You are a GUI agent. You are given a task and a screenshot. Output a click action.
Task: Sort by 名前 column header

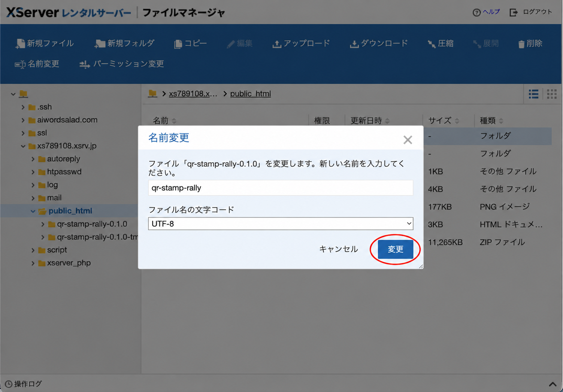point(164,121)
